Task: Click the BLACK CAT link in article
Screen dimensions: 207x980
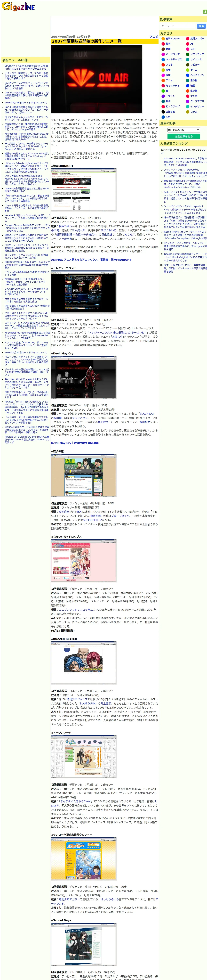Action: pos(147,414)
